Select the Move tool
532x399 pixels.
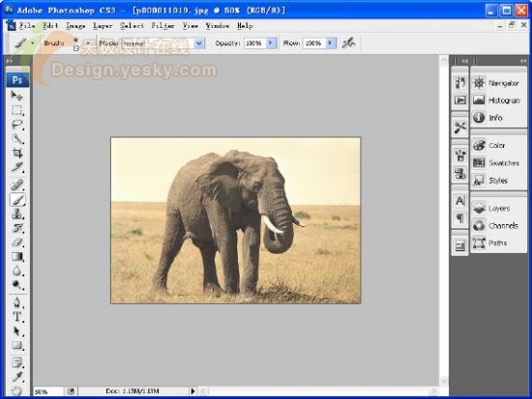(x=16, y=96)
